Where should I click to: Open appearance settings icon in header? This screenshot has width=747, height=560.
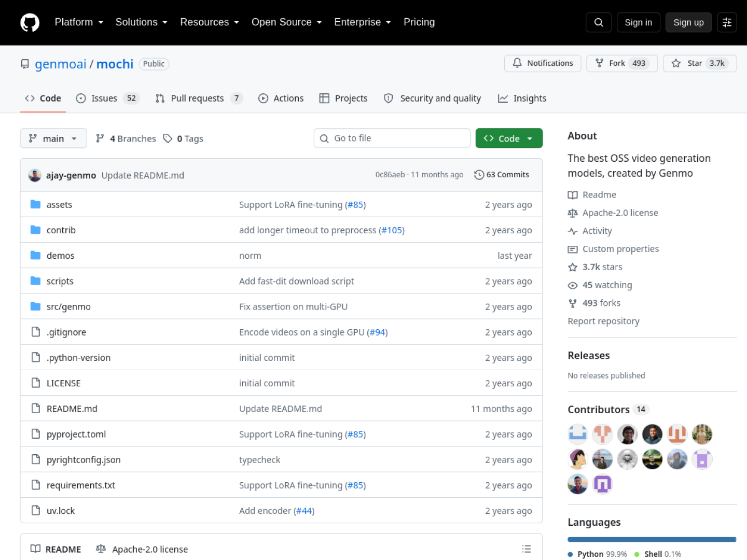click(x=727, y=22)
